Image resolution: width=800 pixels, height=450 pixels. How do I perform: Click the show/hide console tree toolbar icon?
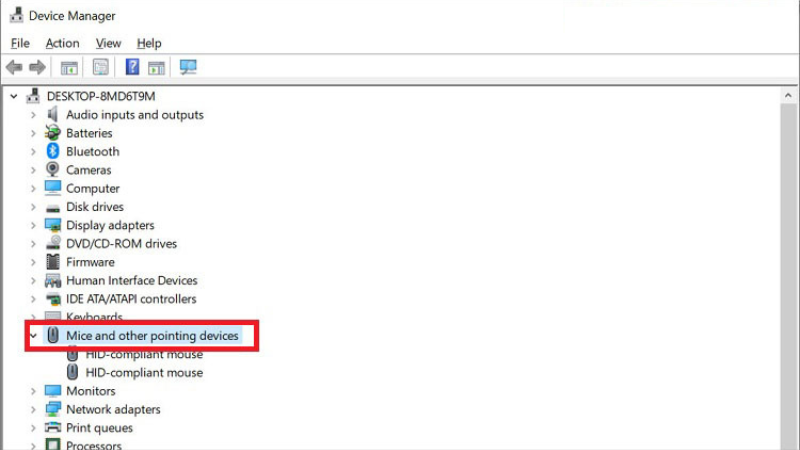[x=69, y=67]
